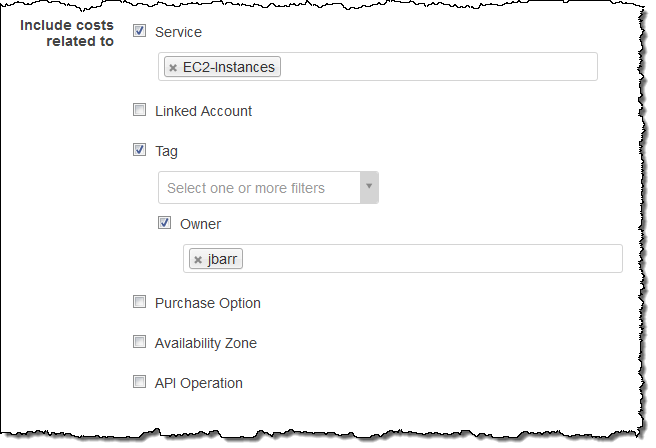Viewport: 656px width, 448px height.
Task: Select the jbarr chip label
Action: pos(223,260)
